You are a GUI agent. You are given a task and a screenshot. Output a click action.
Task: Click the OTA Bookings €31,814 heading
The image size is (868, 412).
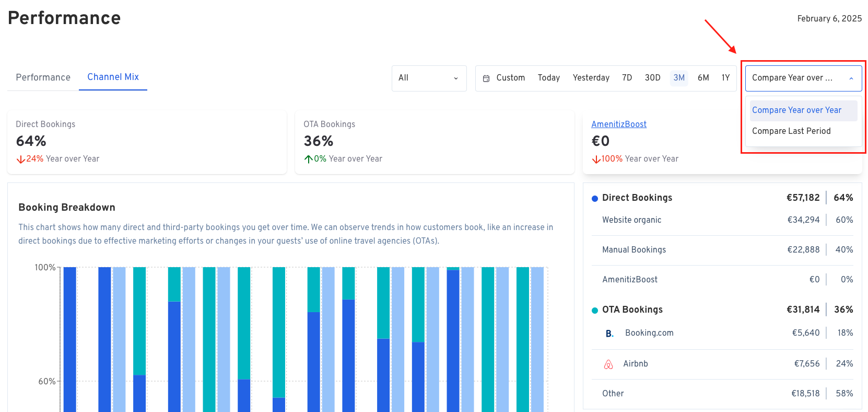pos(722,310)
